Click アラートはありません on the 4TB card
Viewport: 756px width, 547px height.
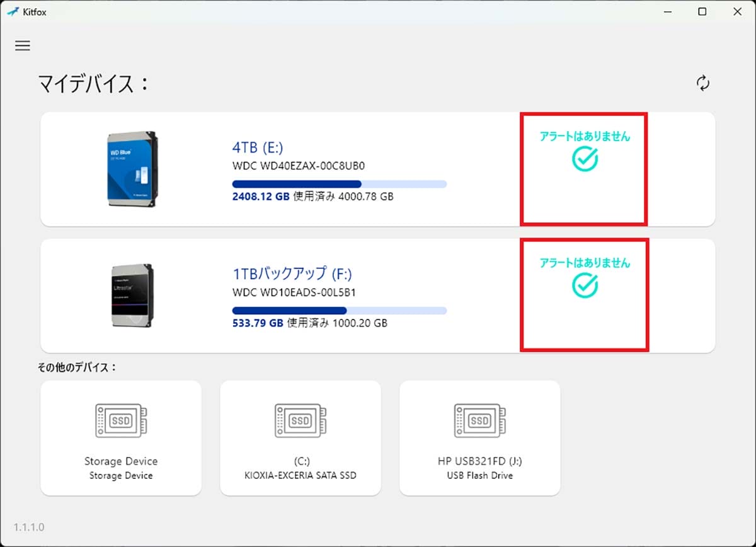coord(585,135)
